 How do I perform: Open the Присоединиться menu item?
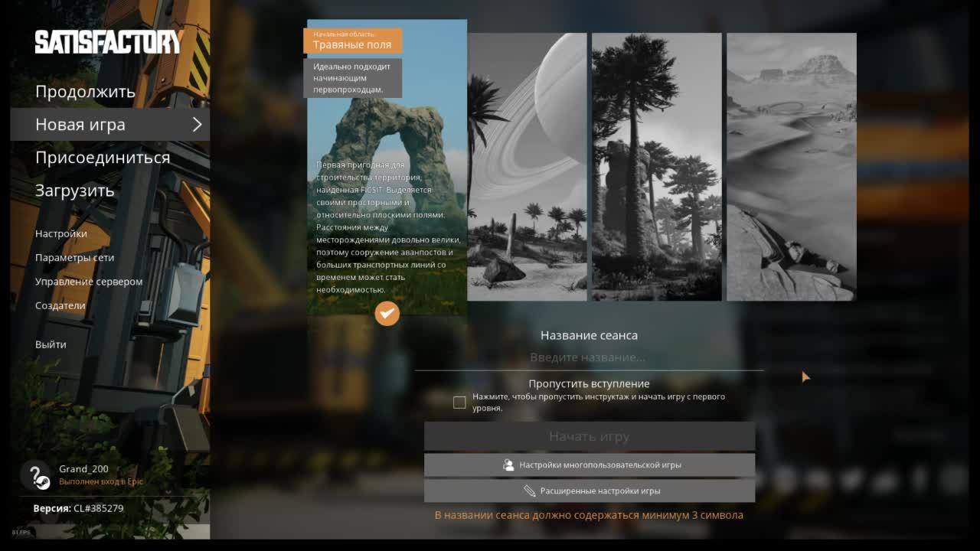[103, 158]
